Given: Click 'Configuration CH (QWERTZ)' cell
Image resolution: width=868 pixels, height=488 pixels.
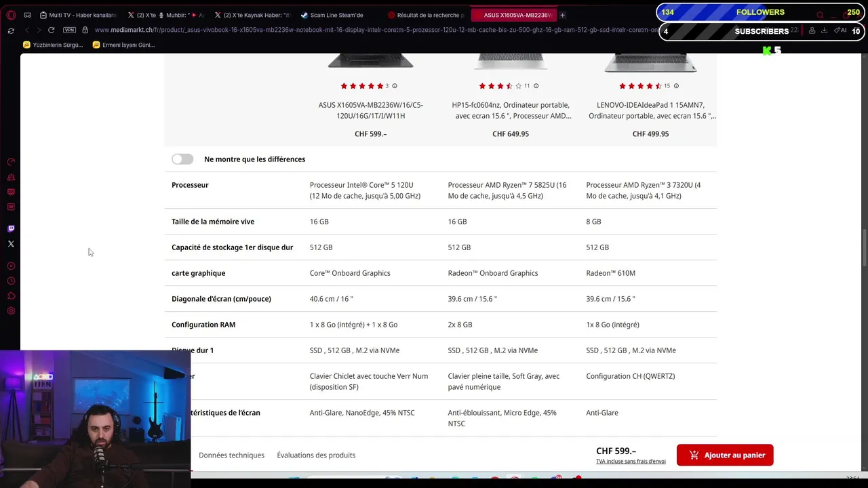Looking at the screenshot, I should 630,376.
